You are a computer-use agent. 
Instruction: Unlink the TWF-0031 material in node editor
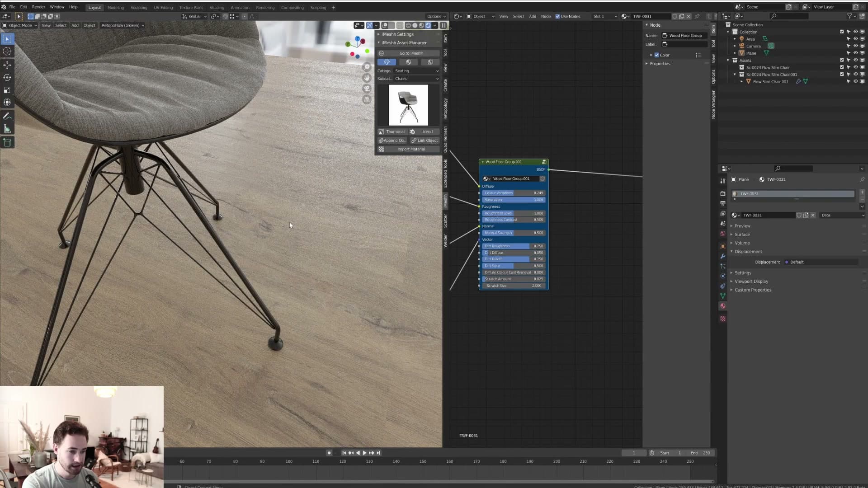pos(689,16)
